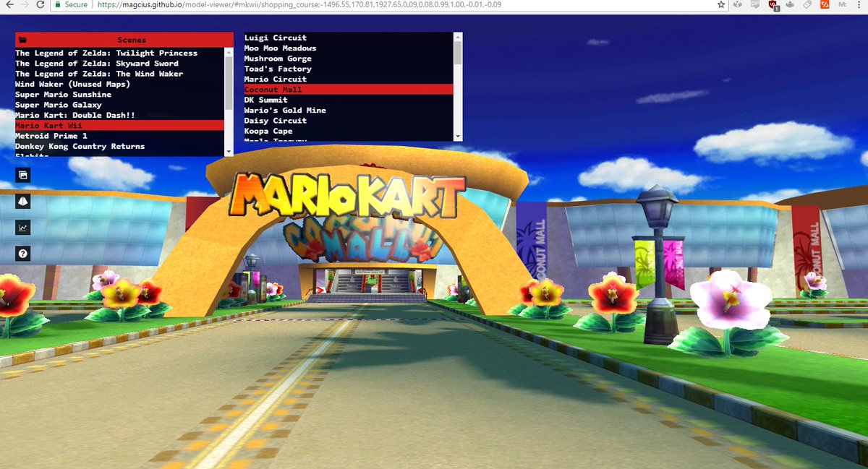Click the gray tag-shaped extension icon
Screen dimensions: 868x469
pos(807,4)
